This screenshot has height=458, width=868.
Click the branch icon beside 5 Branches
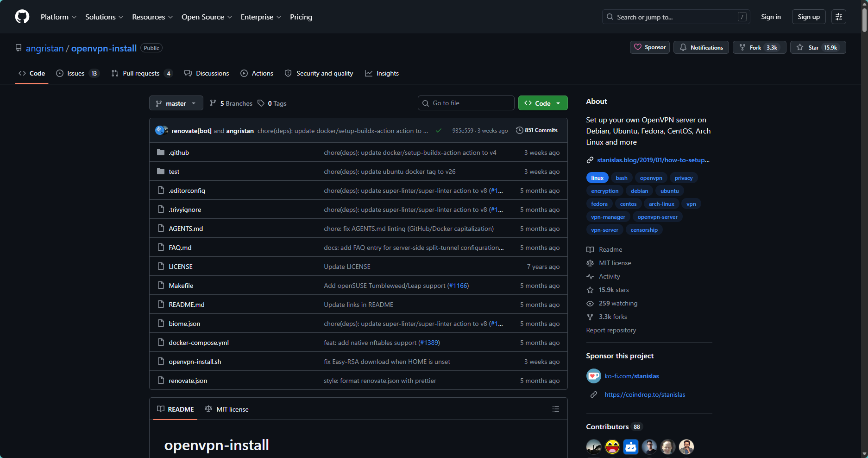[x=213, y=103]
